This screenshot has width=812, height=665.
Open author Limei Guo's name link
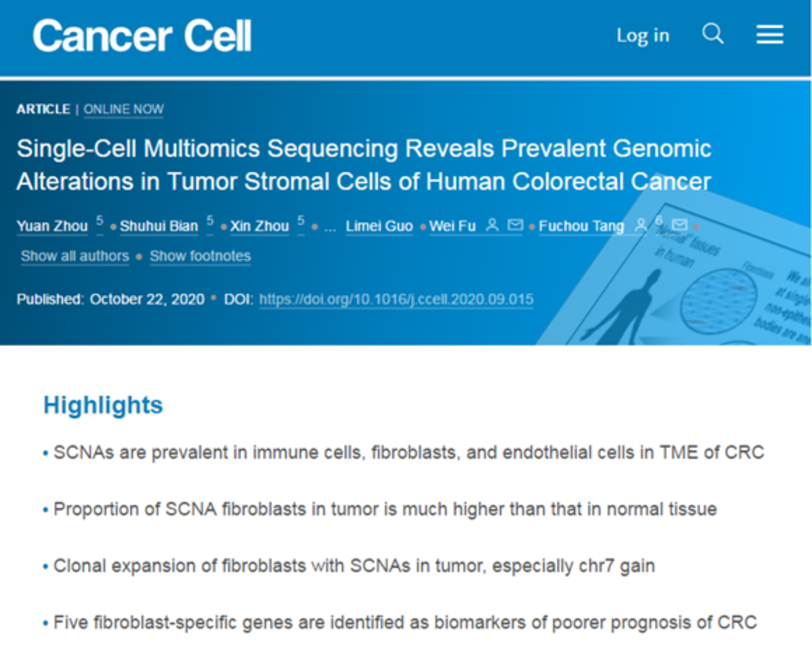click(x=379, y=226)
